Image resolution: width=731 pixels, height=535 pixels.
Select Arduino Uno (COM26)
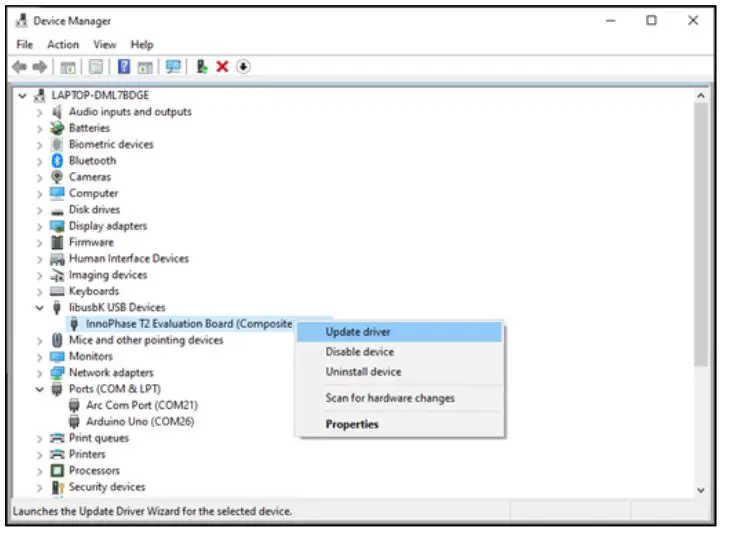click(140, 422)
